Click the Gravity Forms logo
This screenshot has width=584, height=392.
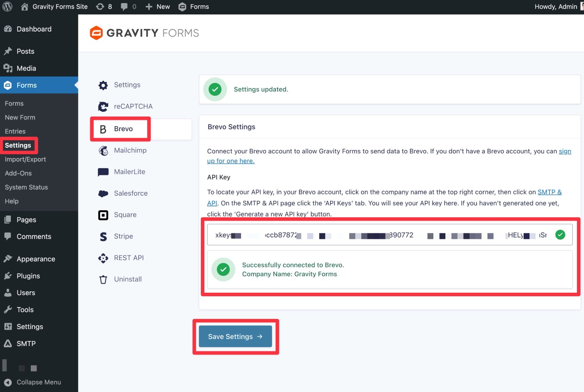(144, 33)
